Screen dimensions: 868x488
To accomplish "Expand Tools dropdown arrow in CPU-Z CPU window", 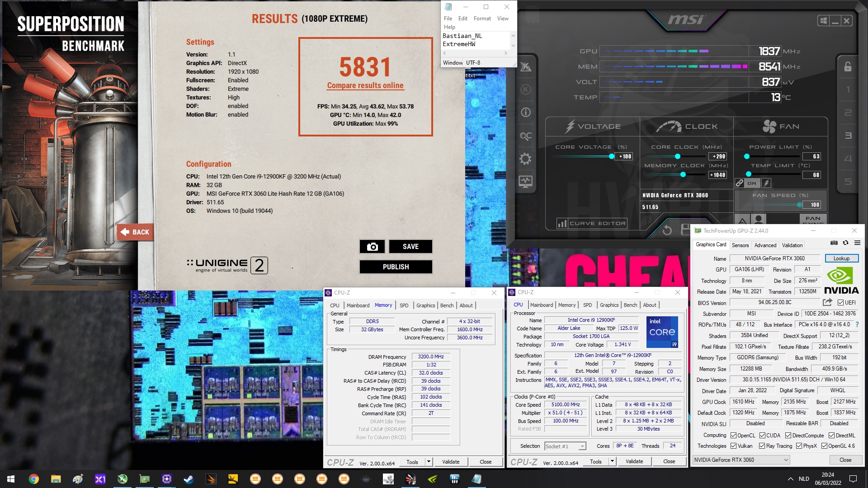I will point(612,462).
